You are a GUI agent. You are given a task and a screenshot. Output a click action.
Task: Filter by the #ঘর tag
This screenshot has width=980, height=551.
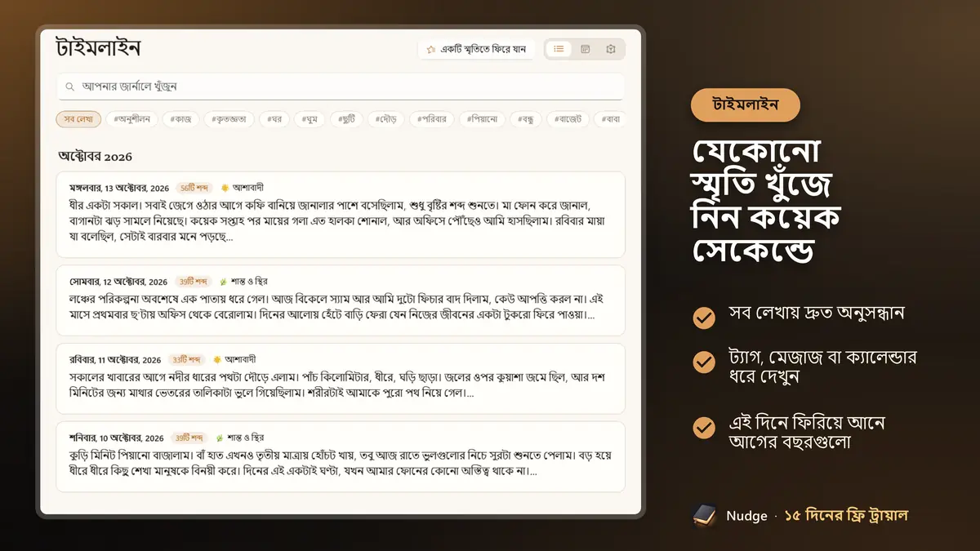pyautogui.click(x=274, y=119)
